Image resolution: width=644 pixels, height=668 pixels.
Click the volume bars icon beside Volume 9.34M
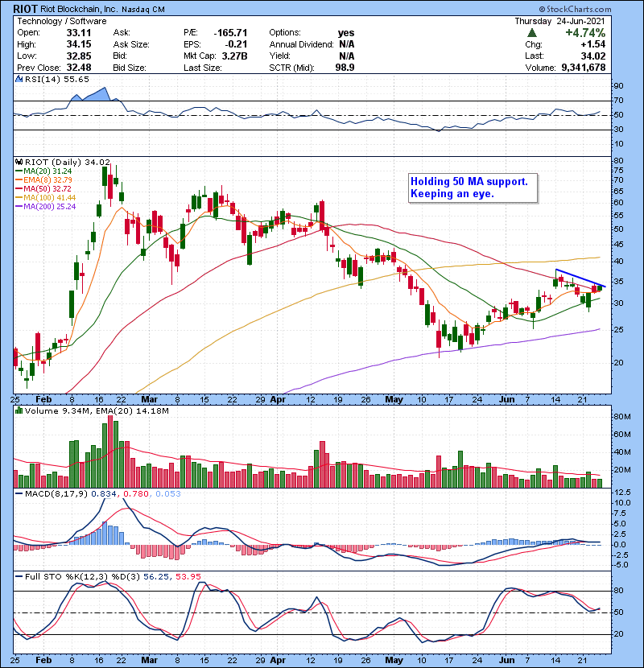point(19,410)
